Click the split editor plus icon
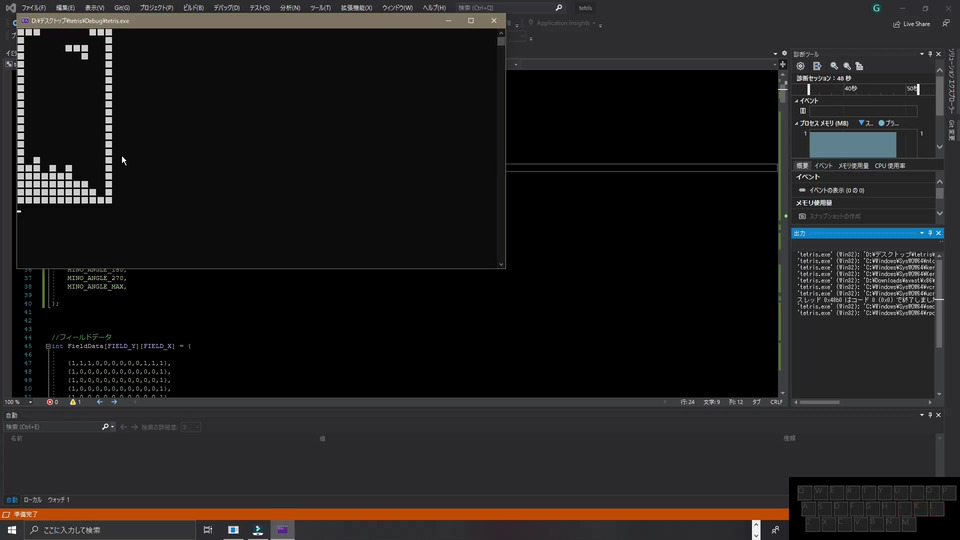This screenshot has height=540, width=960. [782, 64]
